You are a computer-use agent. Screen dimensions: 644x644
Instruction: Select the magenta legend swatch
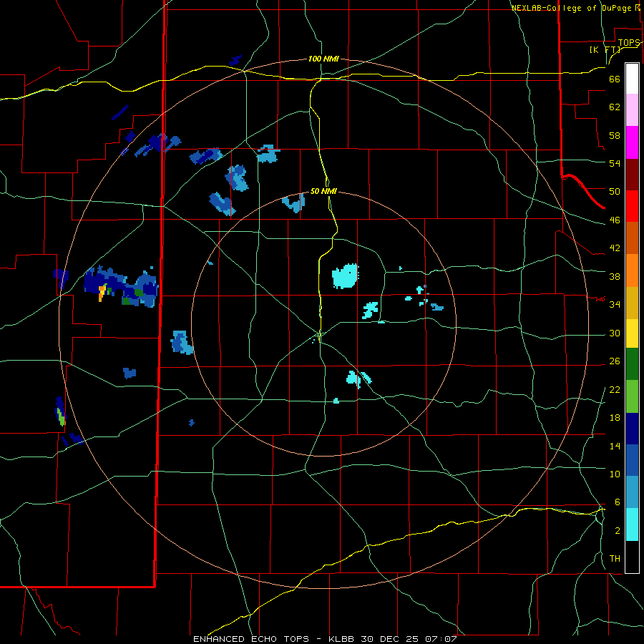point(632,142)
